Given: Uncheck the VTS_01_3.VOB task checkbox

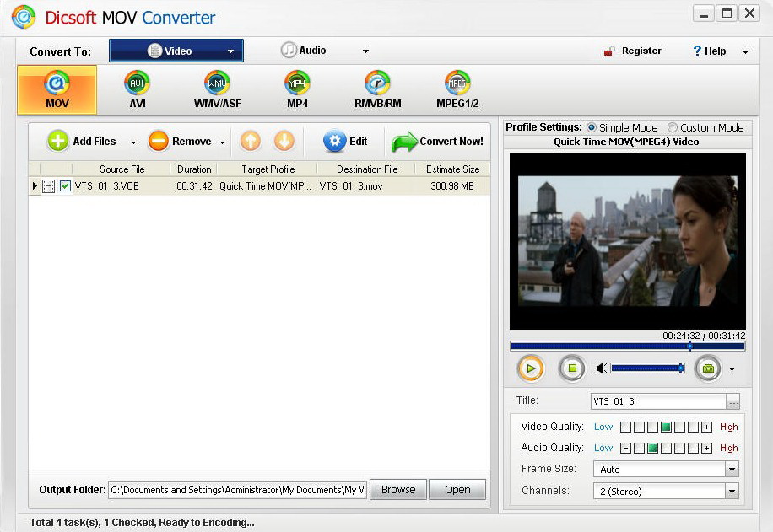Looking at the screenshot, I should (x=65, y=185).
